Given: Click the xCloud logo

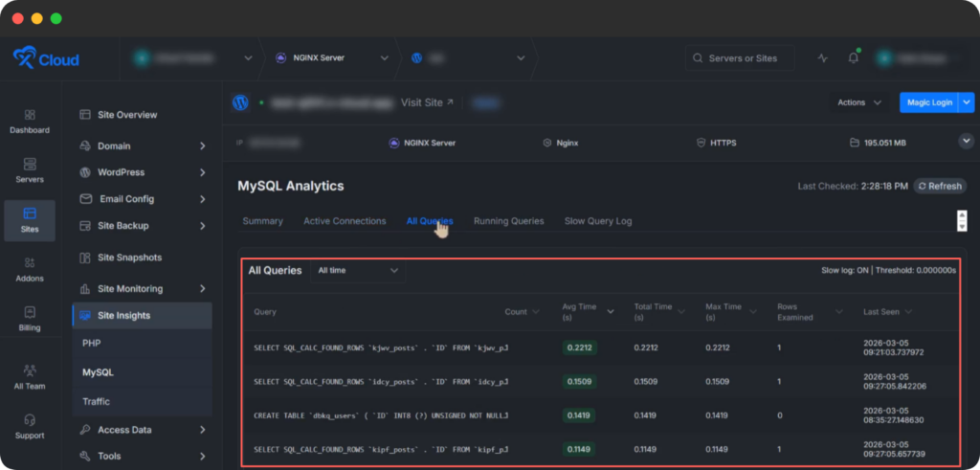Looking at the screenshot, I should pyautogui.click(x=46, y=59).
